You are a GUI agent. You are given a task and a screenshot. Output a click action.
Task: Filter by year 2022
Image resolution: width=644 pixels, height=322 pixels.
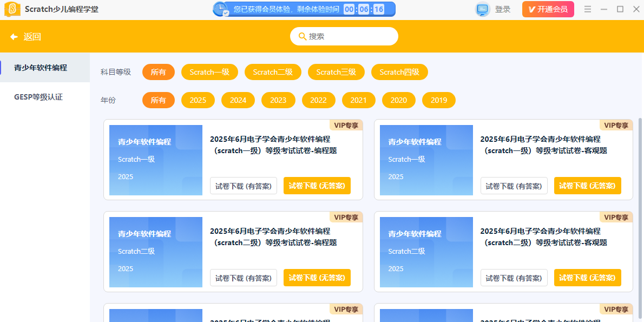tap(319, 100)
